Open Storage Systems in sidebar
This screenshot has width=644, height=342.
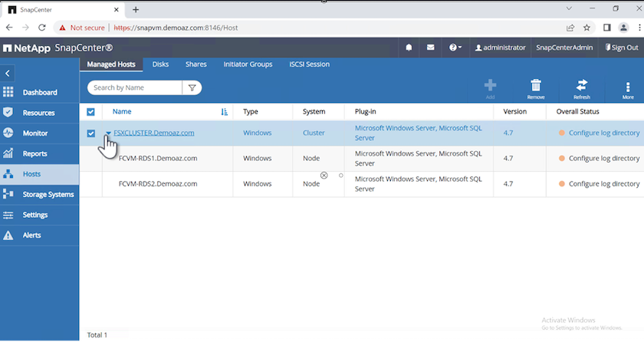[48, 195]
